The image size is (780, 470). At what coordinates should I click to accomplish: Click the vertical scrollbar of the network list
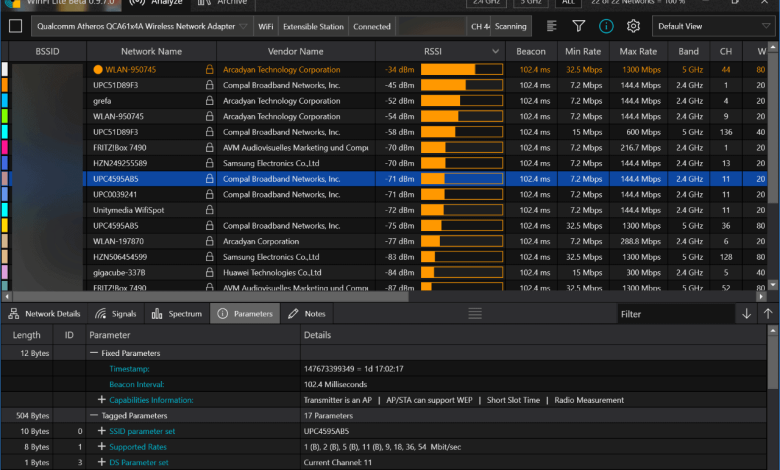773,129
